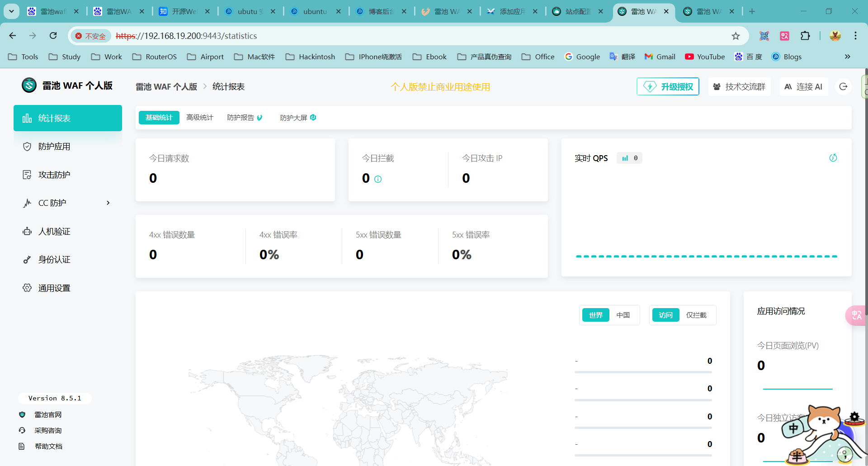Open the 百度 bookmark
The width and height of the screenshot is (868, 466).
click(748, 57)
